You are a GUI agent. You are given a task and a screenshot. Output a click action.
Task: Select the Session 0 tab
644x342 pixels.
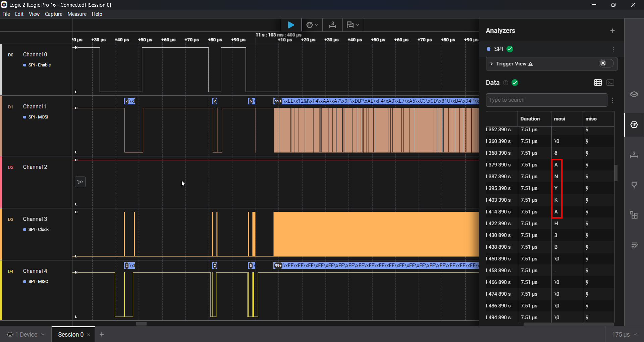(70, 334)
